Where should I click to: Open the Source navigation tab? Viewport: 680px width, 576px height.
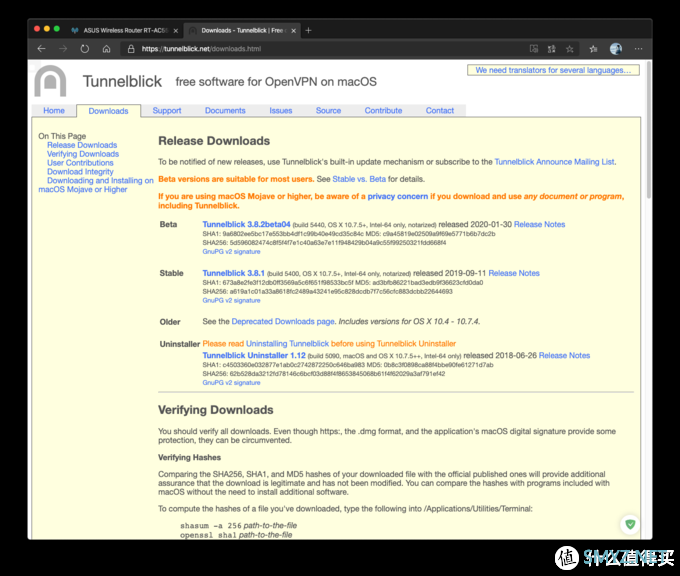[x=328, y=111]
